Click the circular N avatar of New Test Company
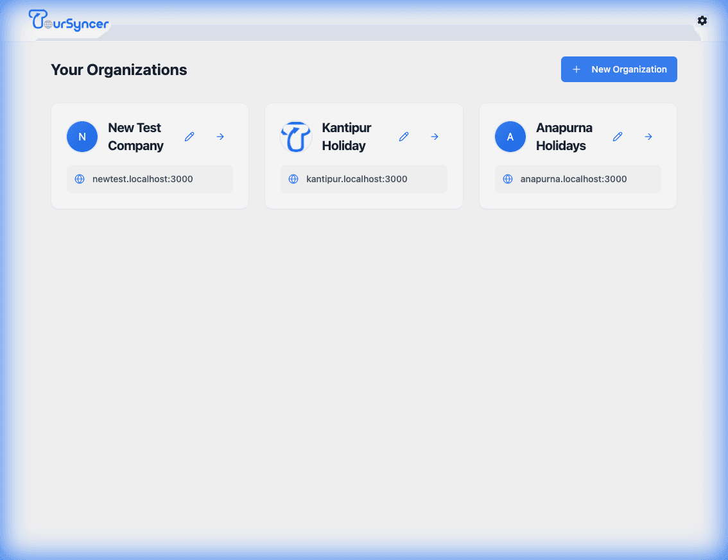The width and height of the screenshot is (728, 560). tap(82, 136)
